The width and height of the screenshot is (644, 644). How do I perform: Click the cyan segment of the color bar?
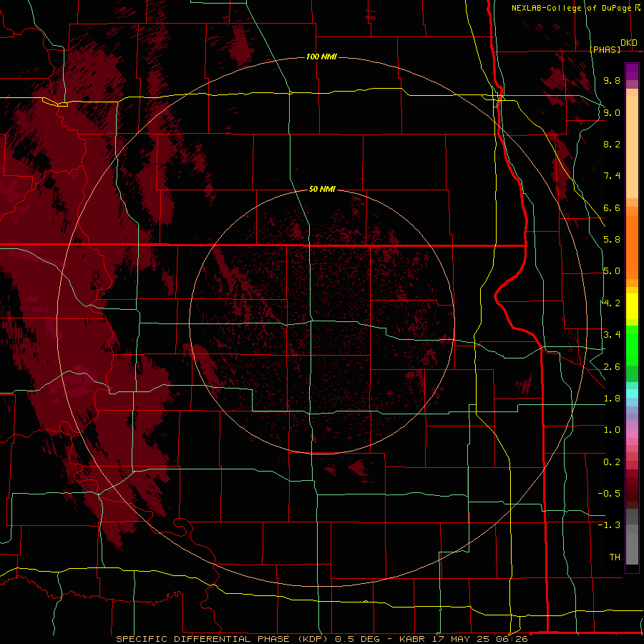pos(632,394)
